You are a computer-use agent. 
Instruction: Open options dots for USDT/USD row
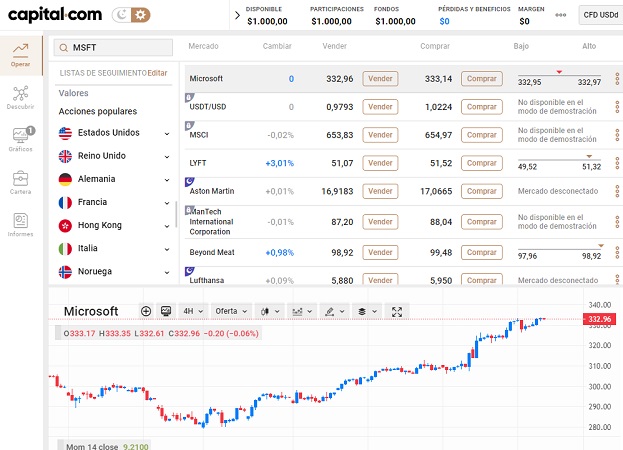click(x=617, y=107)
